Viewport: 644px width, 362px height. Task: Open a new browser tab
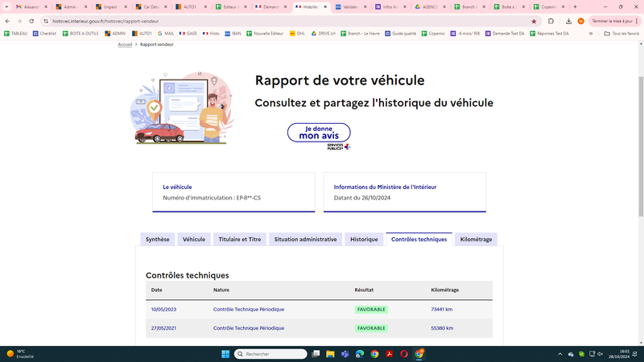tap(575, 6)
